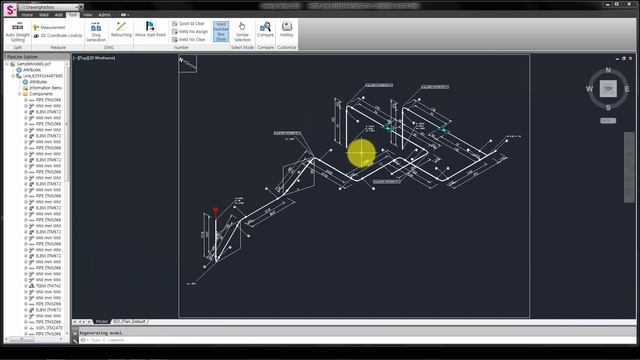This screenshot has height=360, width=640.
Task: Select the Measurement tool
Action: click(x=49, y=27)
